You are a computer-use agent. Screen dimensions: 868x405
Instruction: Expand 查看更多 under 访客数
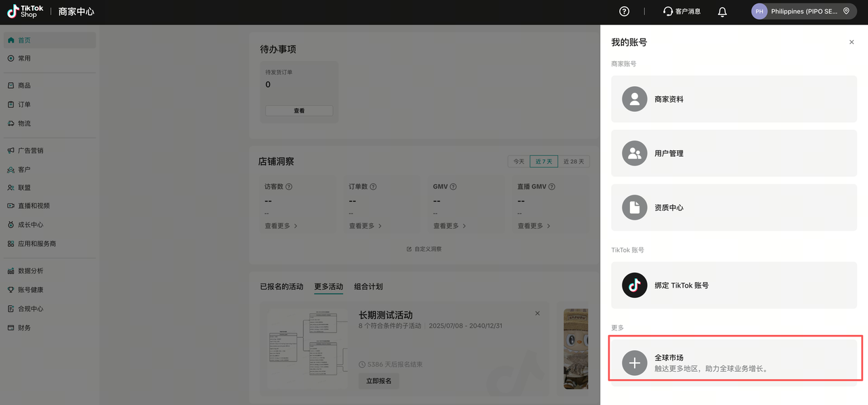click(x=281, y=226)
